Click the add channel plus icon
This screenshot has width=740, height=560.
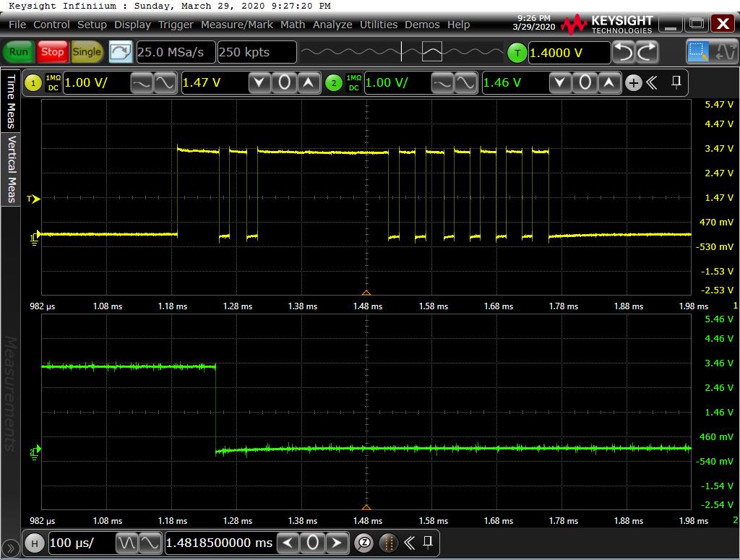point(634,82)
